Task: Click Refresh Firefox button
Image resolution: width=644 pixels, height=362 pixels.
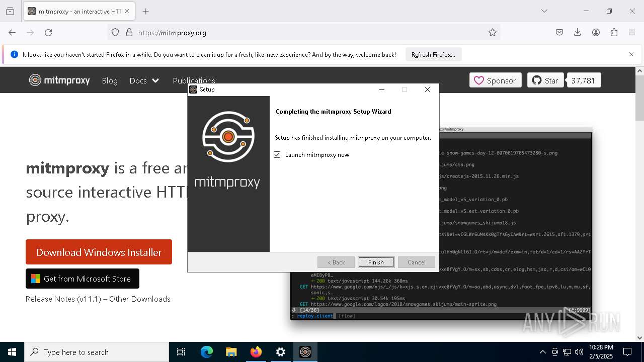Action: click(x=433, y=54)
